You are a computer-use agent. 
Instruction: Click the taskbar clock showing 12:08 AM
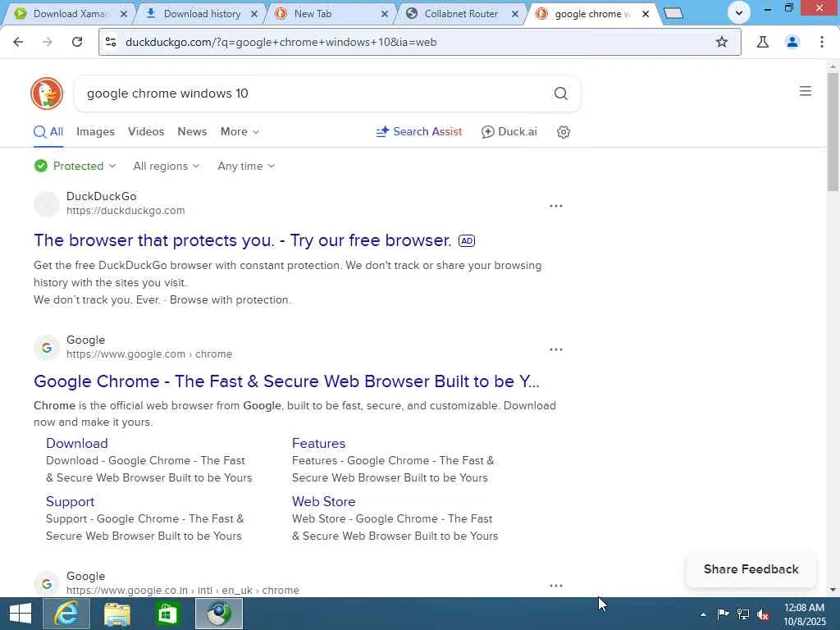click(x=805, y=614)
